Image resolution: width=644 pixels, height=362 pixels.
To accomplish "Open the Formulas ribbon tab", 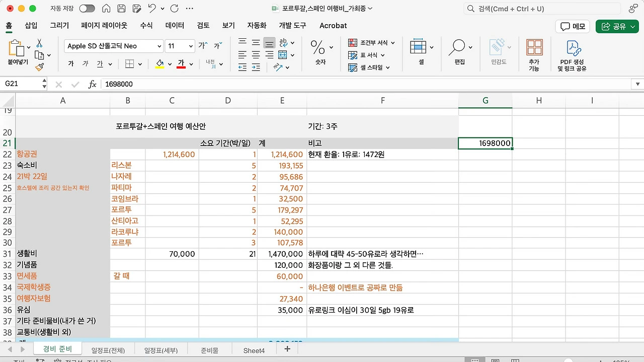I will 146,25.
